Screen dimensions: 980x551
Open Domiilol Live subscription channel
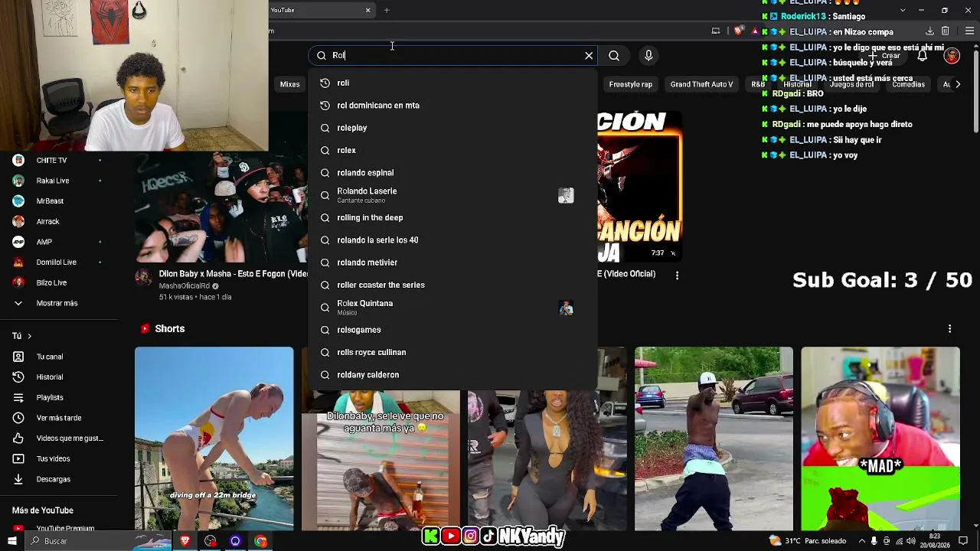point(58,262)
